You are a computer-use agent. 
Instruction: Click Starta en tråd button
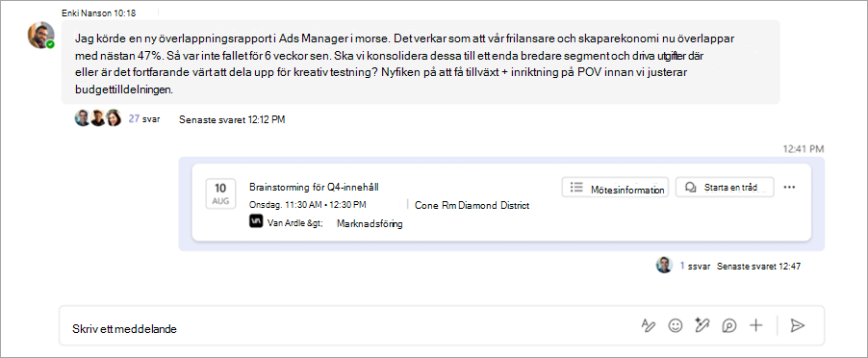coord(725,187)
